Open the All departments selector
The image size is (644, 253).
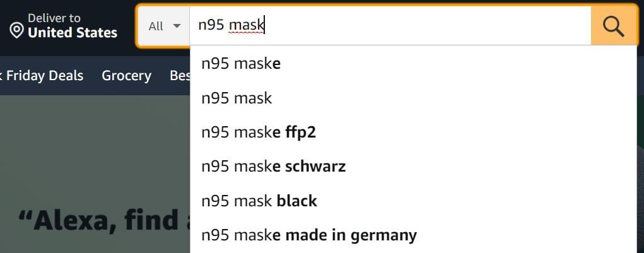tap(164, 26)
